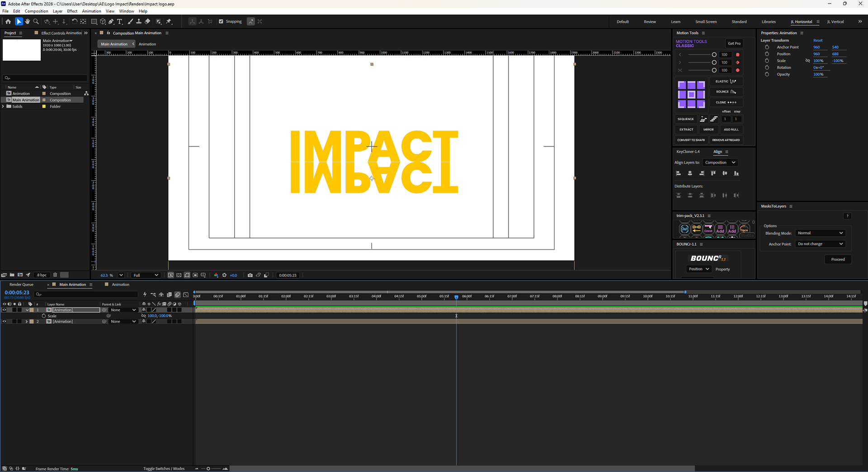Screen dimensions: 868x472
Task: Click the Get Pro button
Action: tap(734, 43)
